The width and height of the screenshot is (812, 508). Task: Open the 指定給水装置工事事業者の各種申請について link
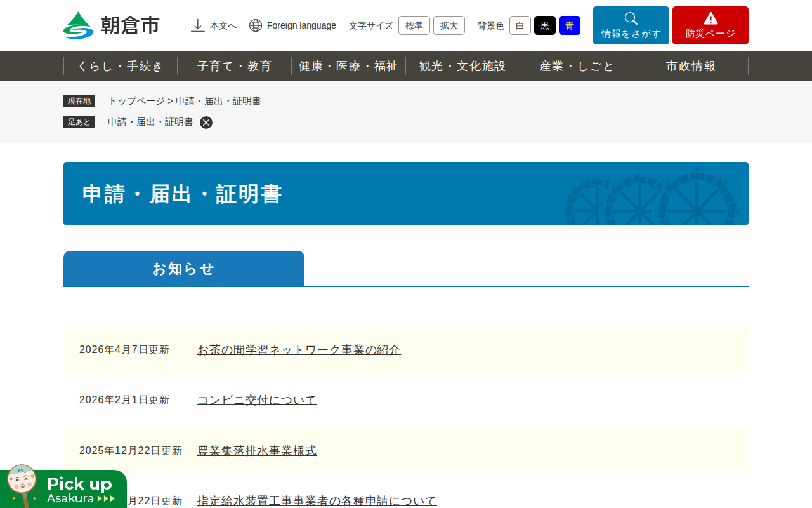click(317, 501)
